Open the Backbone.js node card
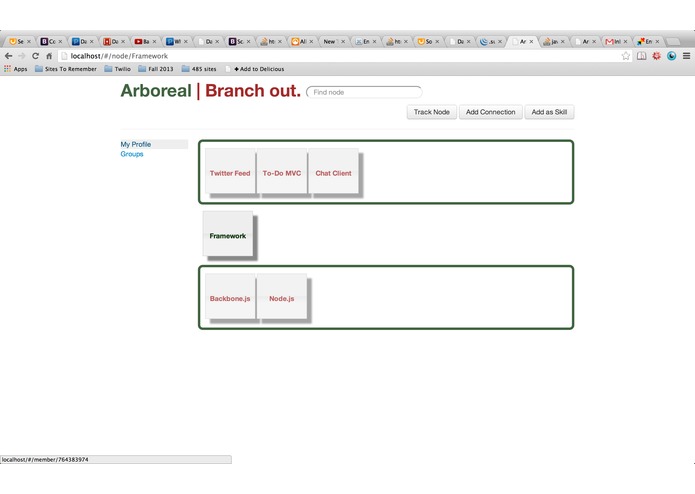Screen dimensions: 695x494 click(x=230, y=296)
